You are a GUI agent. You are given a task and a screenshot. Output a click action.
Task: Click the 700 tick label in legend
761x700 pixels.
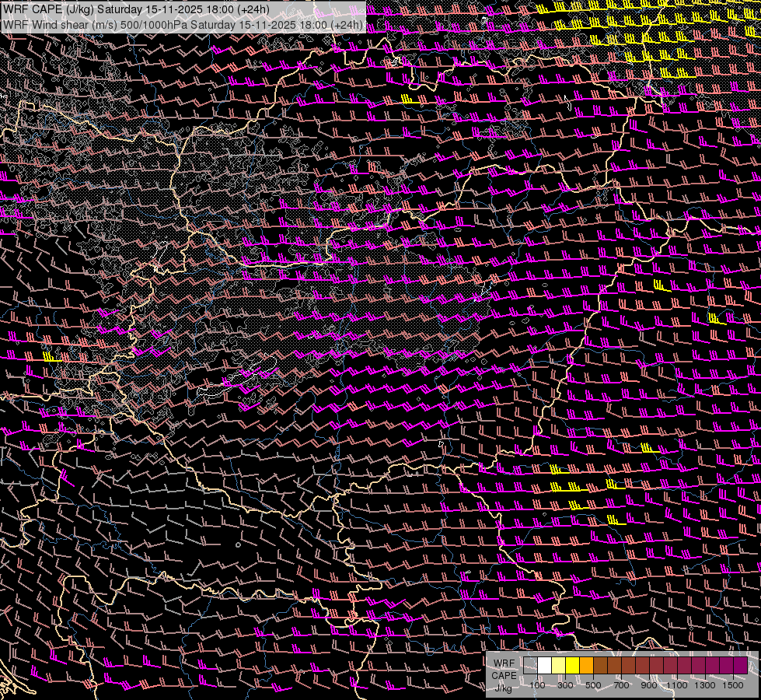coord(621,685)
